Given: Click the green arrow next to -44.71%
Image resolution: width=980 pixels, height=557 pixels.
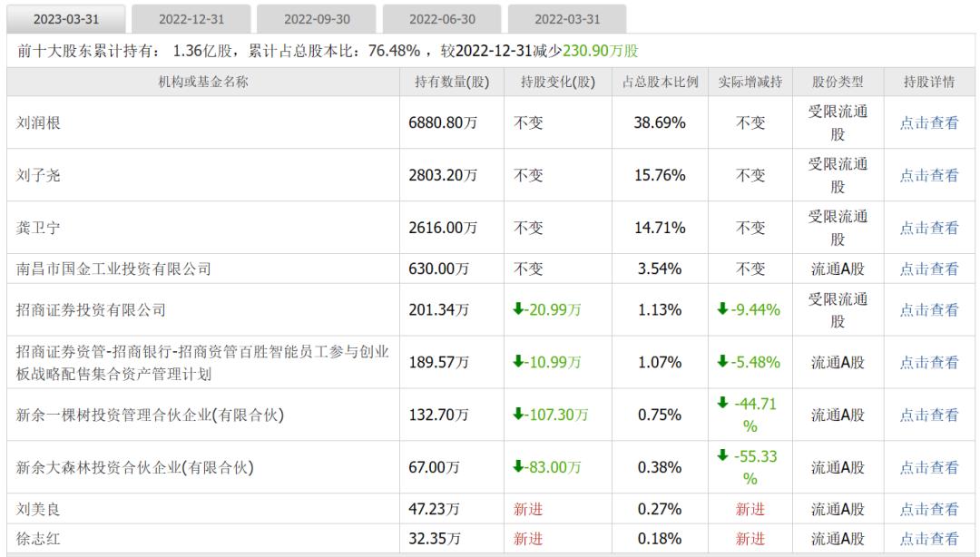Looking at the screenshot, I should click(723, 403).
